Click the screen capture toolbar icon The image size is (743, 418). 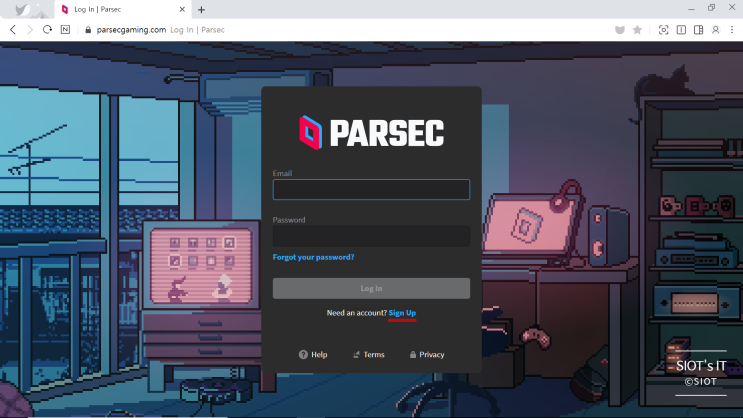[663, 30]
